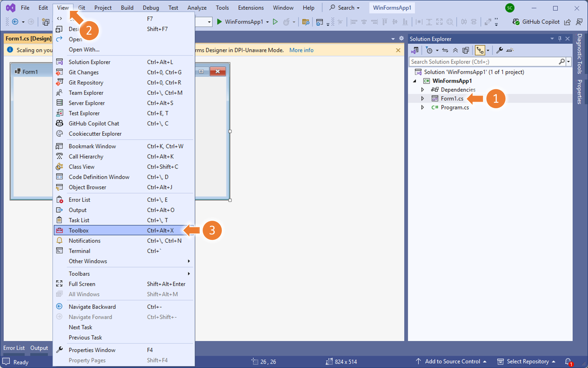Select Properties Window menu entry
The width and height of the screenshot is (588, 368).
[x=124, y=350]
